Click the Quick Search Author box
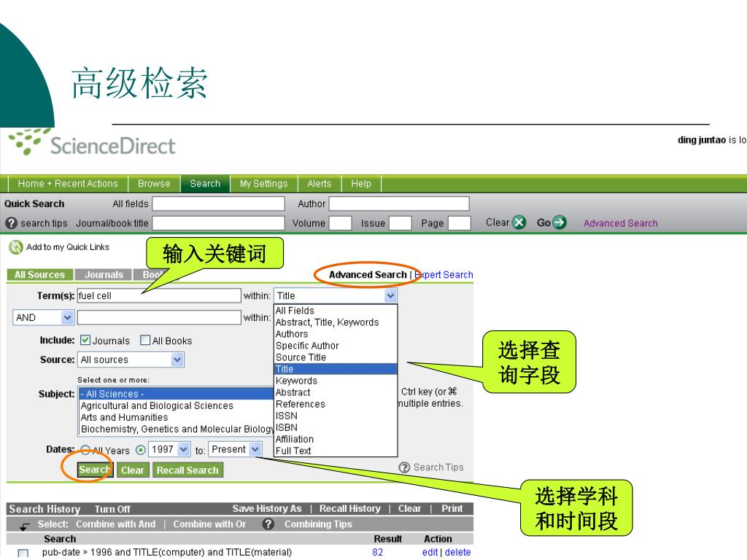 399,204
